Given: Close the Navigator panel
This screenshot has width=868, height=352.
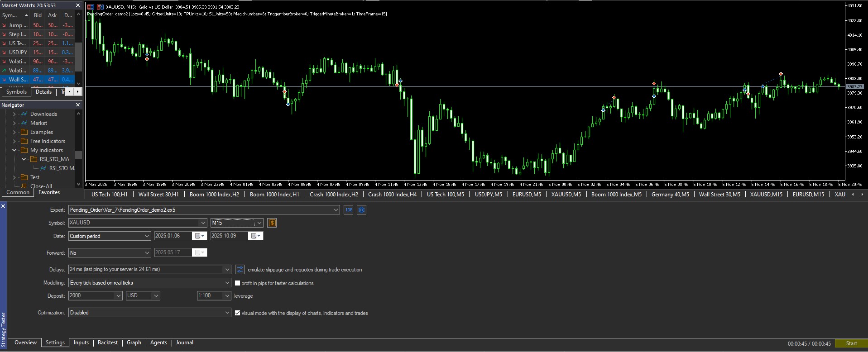Looking at the screenshot, I should [x=77, y=105].
